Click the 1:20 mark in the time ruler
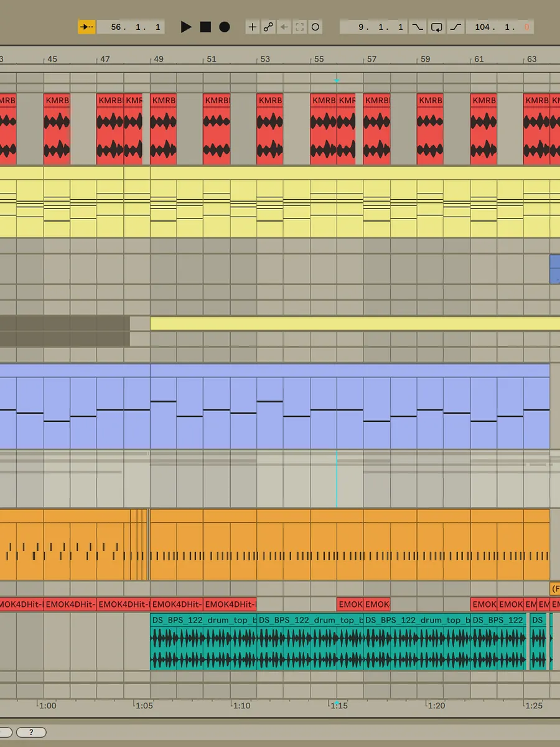Viewport: 560px width, 747px height. click(437, 705)
